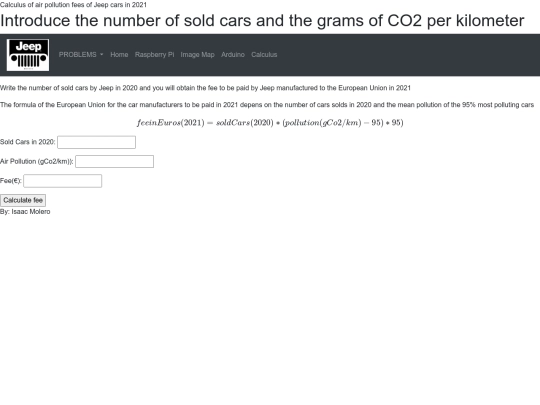Click the caret arrow beside PROBLEMS
This screenshot has height=405, width=540.
[x=102, y=55]
